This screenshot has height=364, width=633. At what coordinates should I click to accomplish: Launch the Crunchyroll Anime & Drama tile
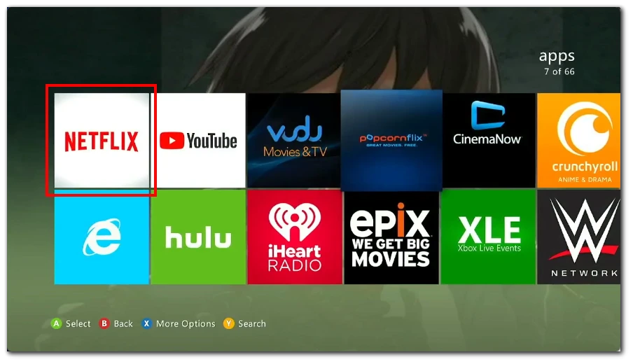tap(578, 141)
